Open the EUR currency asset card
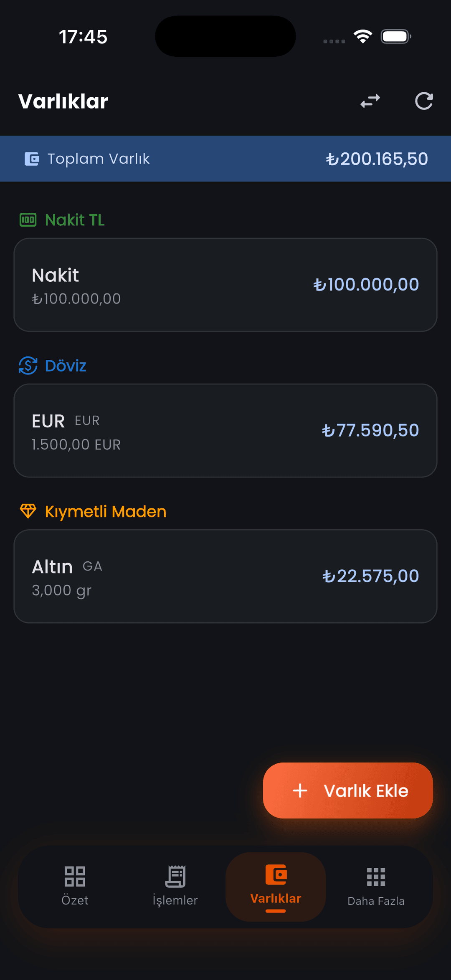 (225, 430)
